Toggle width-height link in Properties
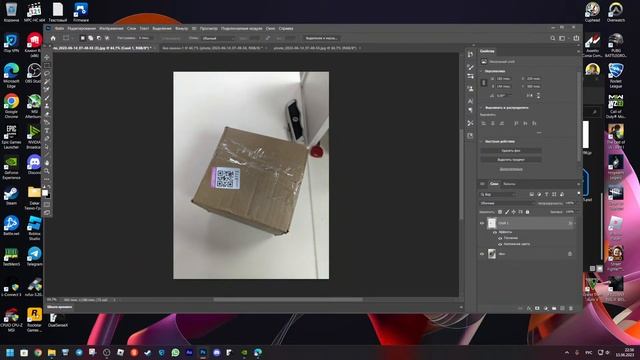This screenshot has width=640, height=360. pos(484,82)
